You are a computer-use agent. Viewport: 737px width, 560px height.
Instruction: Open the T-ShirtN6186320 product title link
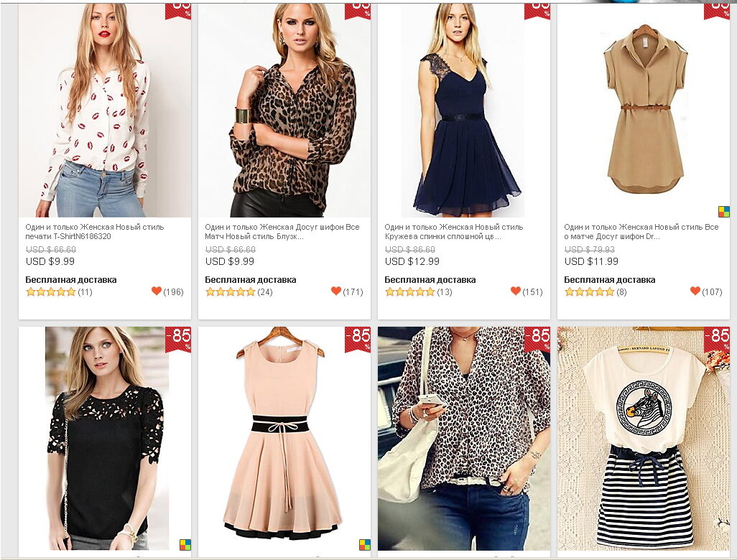click(x=94, y=231)
